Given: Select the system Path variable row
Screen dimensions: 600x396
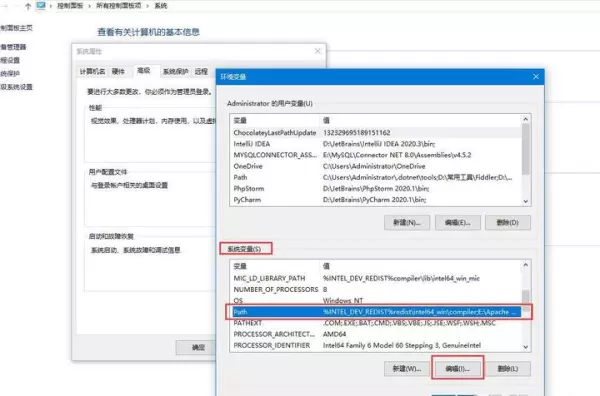Looking at the screenshot, I should [376, 312].
